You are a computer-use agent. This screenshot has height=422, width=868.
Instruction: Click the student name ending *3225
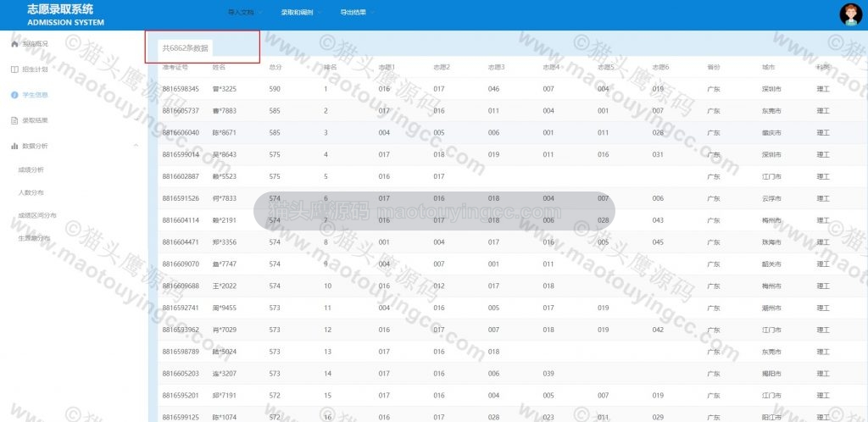point(224,89)
